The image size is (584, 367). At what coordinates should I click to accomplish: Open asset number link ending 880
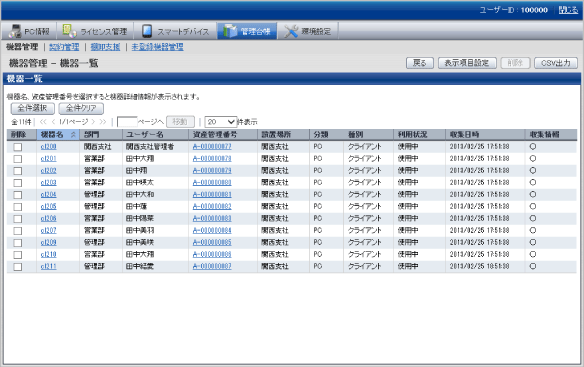coord(212,183)
